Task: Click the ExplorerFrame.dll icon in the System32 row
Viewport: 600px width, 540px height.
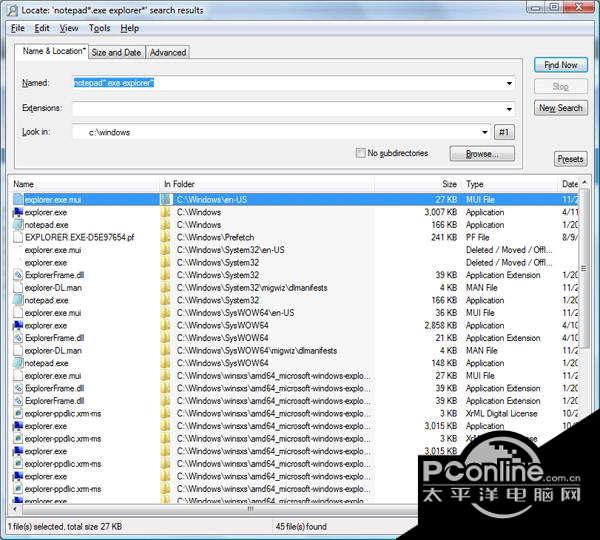Action: [x=18, y=275]
